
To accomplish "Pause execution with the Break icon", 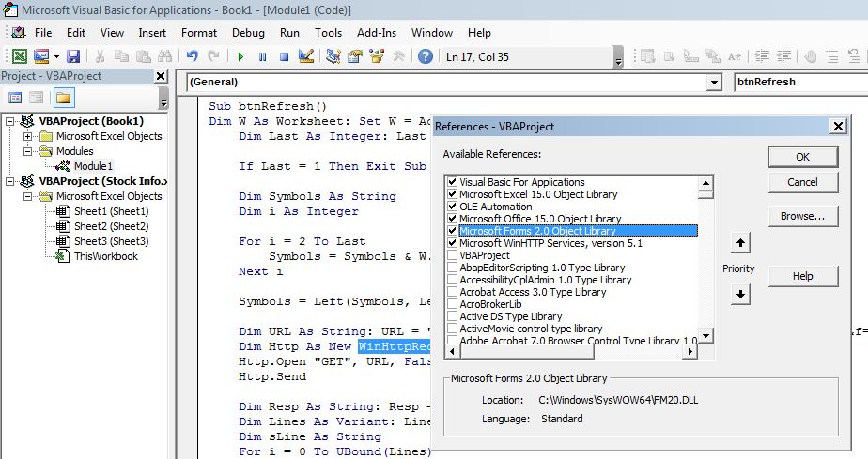I will tap(262, 56).
